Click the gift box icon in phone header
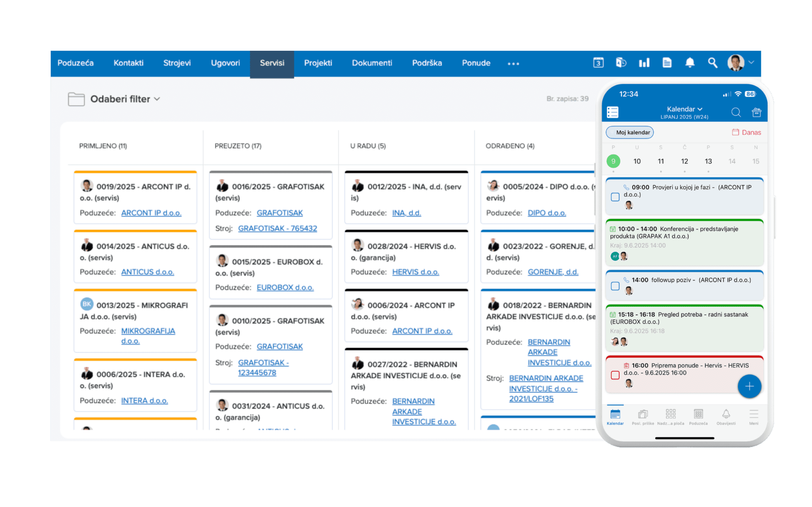Image resolution: width=812 pixels, height=507 pixels. click(x=757, y=112)
